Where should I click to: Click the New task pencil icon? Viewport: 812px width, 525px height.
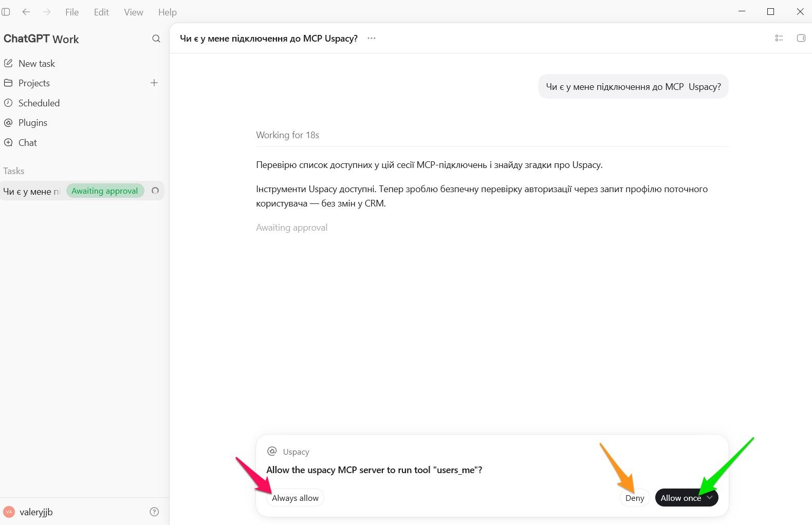point(8,63)
